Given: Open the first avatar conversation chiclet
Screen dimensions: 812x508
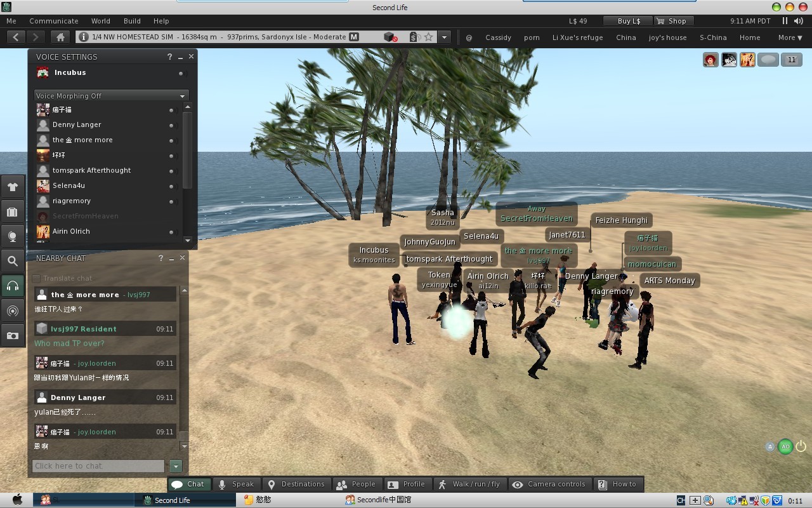Looking at the screenshot, I should 710,60.
